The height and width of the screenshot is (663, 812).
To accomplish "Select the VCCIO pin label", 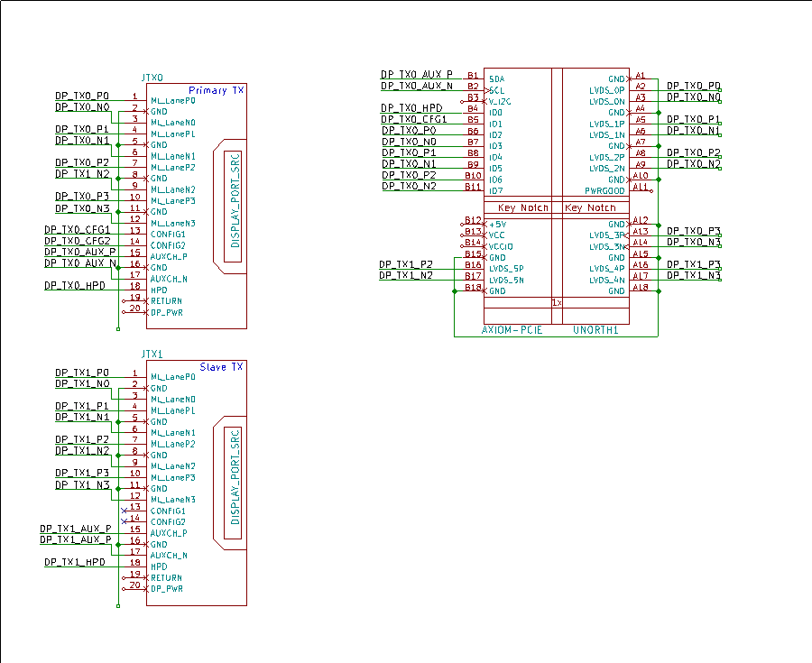I will click(x=501, y=246).
